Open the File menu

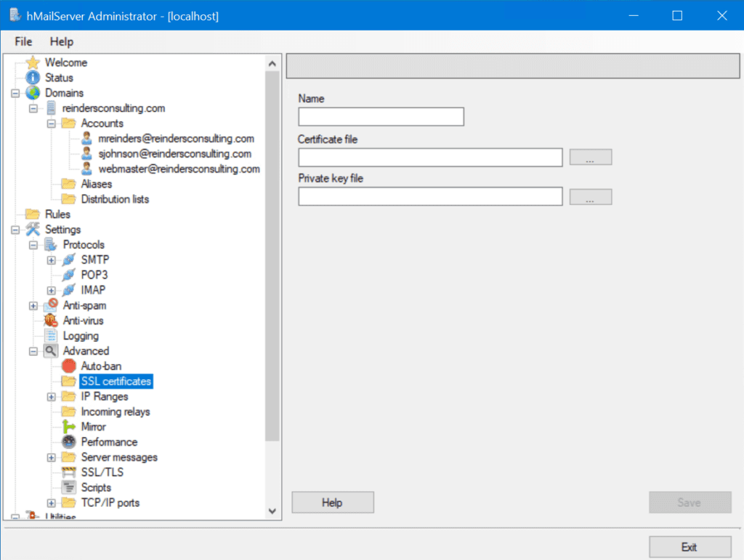(23, 41)
